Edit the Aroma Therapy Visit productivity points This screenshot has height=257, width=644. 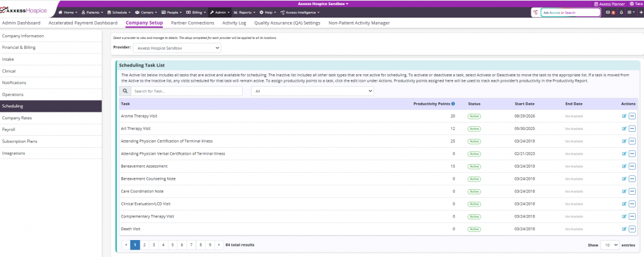click(x=625, y=116)
